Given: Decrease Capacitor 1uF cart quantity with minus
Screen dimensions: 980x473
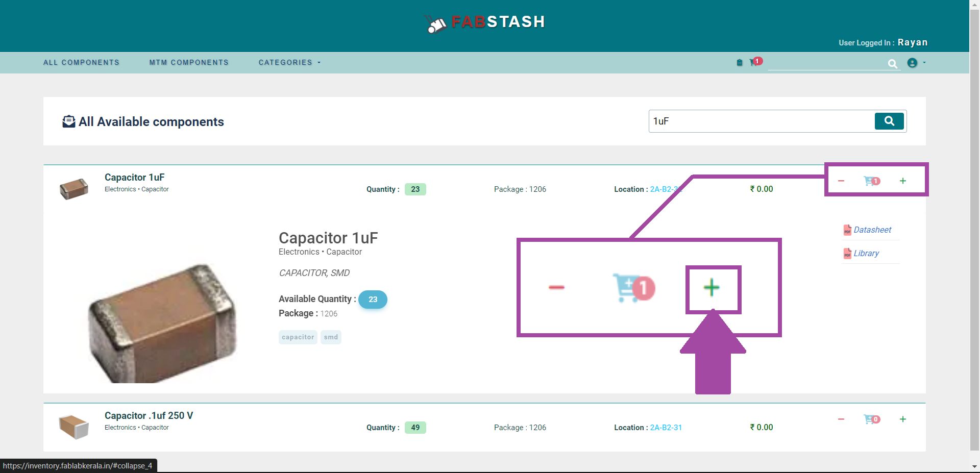Looking at the screenshot, I should pyautogui.click(x=841, y=181).
